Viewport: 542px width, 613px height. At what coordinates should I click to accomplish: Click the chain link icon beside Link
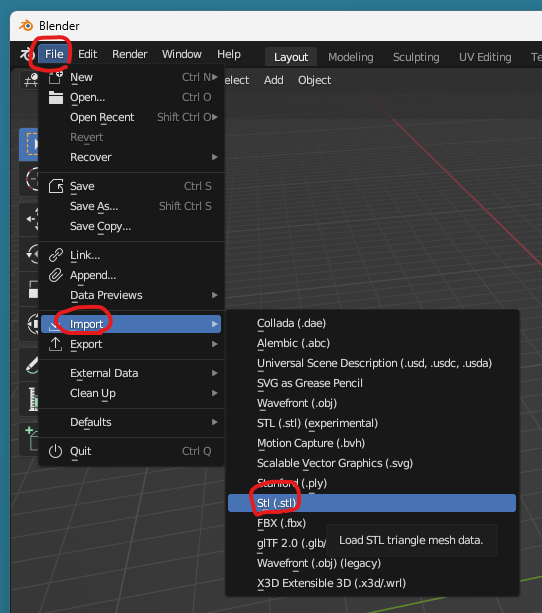[56, 255]
